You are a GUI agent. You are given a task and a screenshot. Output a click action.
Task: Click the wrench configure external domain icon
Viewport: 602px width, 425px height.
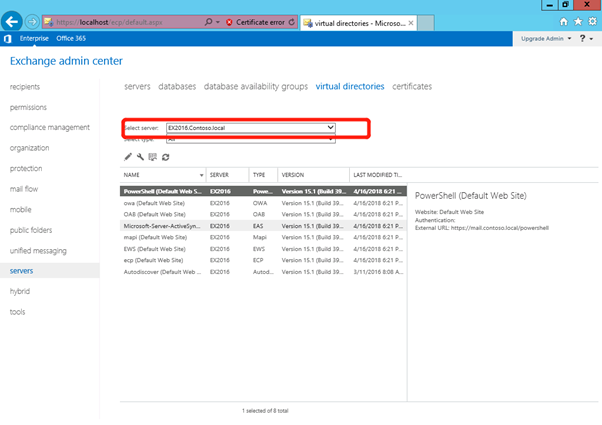(x=140, y=157)
